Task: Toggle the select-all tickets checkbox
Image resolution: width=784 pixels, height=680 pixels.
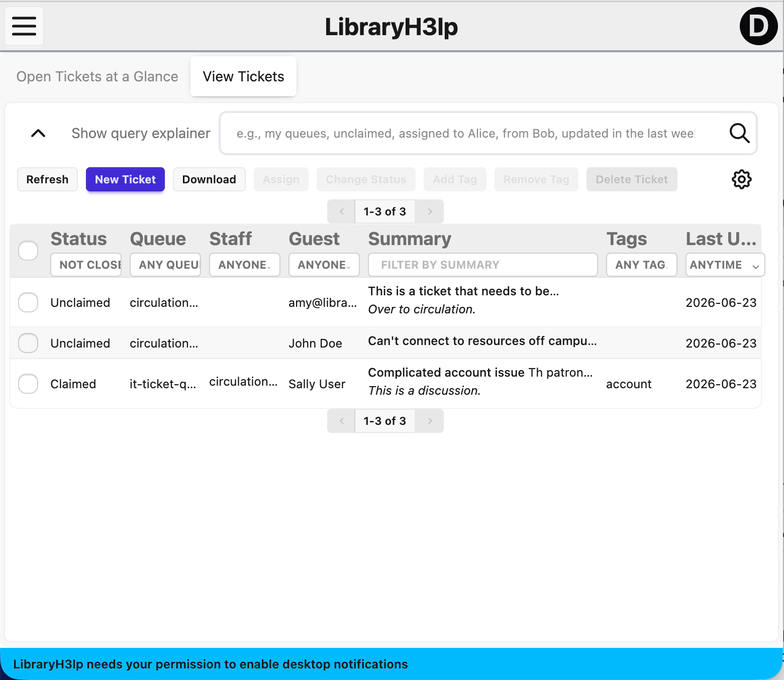Action: click(x=28, y=251)
